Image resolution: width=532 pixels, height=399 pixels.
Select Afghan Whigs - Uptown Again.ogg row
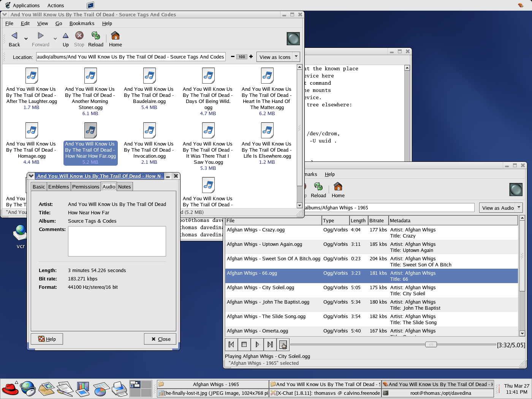click(x=371, y=247)
